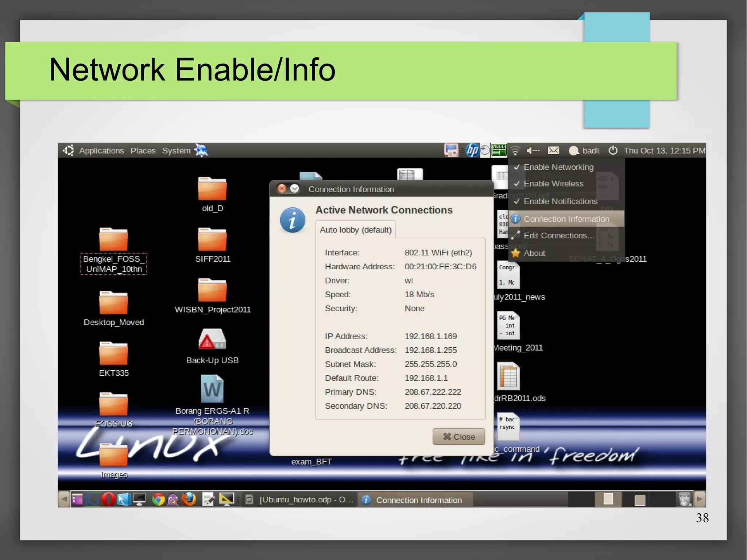This screenshot has width=747, height=560.
Task: Open the System menu
Action: click(x=176, y=151)
